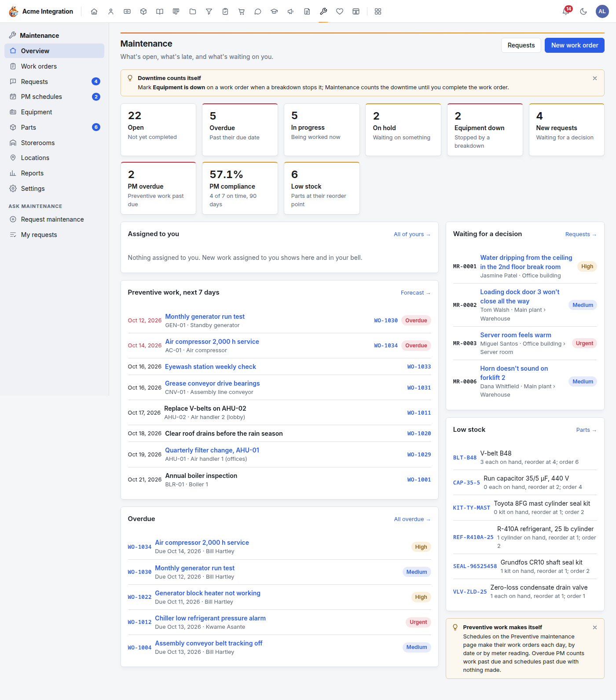The width and height of the screenshot is (616, 700).
Task: Open PM schedules in the sidebar
Action: click(x=54, y=97)
